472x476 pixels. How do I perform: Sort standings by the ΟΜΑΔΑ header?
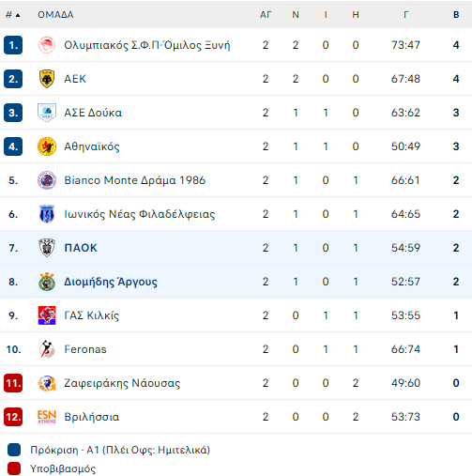(55, 15)
